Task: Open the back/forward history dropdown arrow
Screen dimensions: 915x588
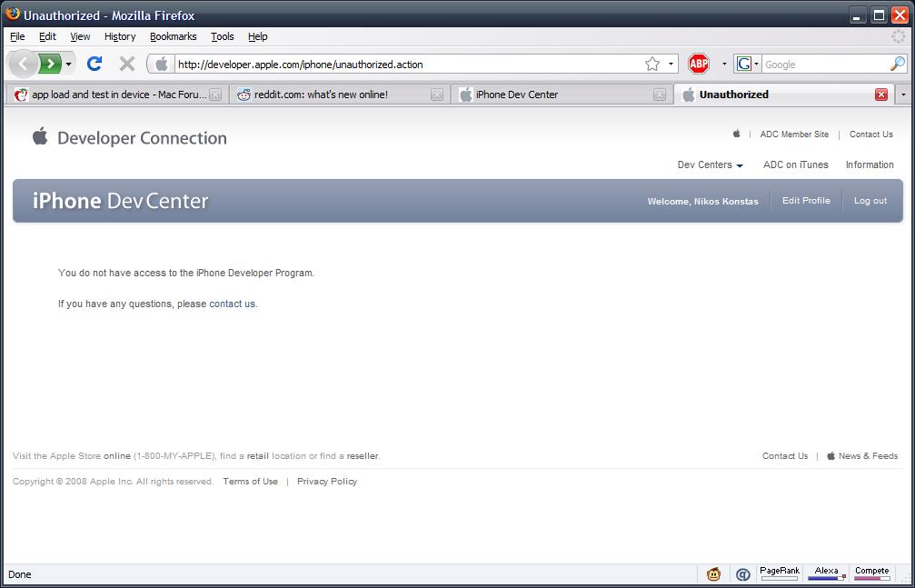Action: (x=68, y=64)
